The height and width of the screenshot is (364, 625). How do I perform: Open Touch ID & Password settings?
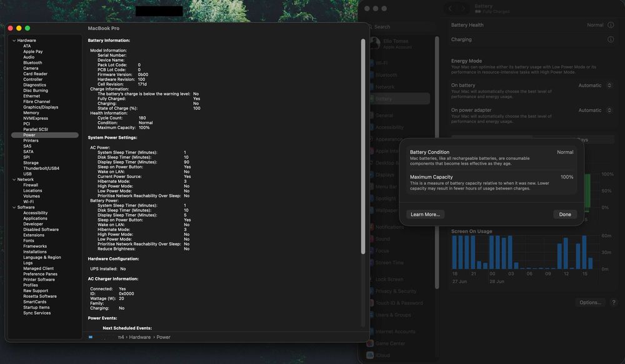point(399,303)
